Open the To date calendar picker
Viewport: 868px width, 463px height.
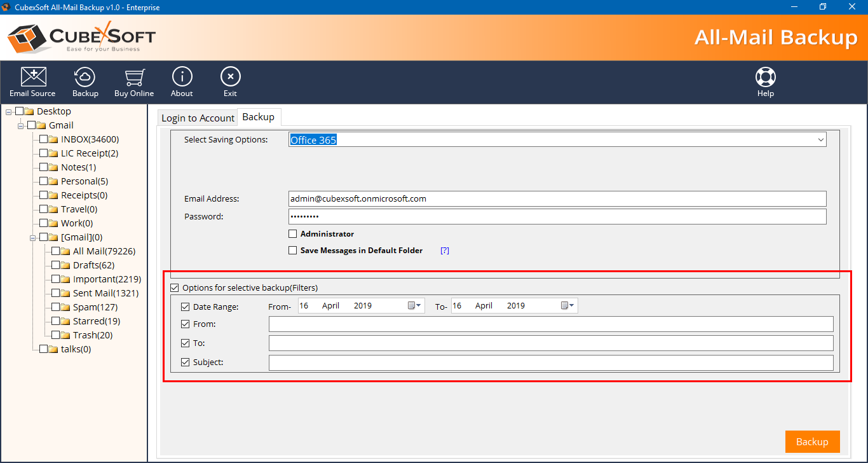point(567,306)
